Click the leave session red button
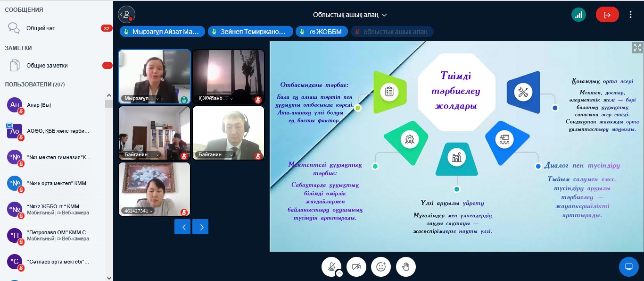Image resolution: width=644 pixels, height=281 pixels. coord(607,15)
